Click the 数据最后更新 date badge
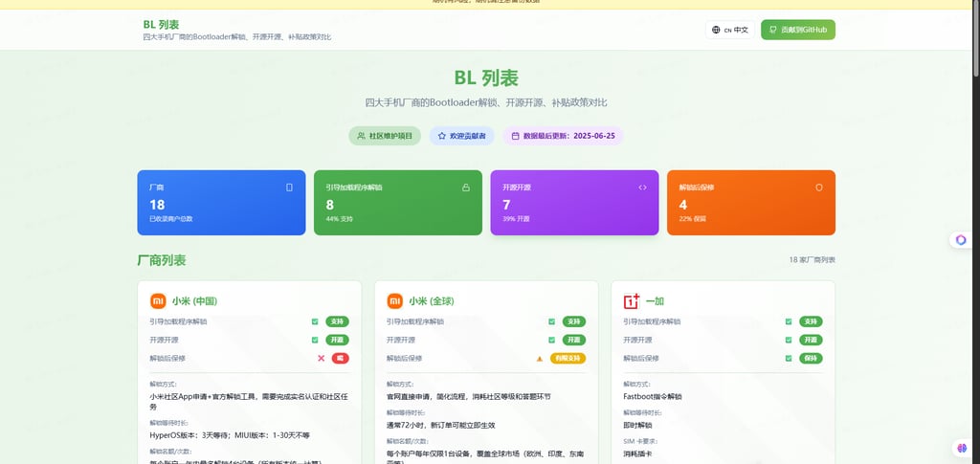 563,136
